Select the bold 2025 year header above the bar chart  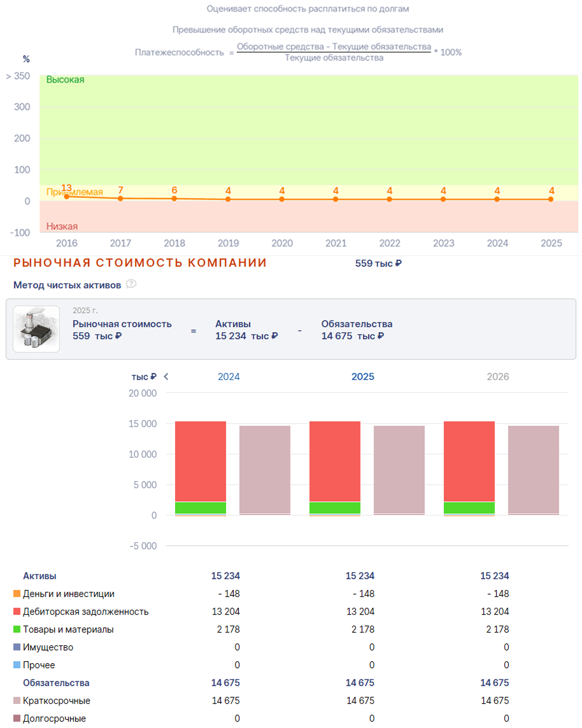tap(363, 377)
